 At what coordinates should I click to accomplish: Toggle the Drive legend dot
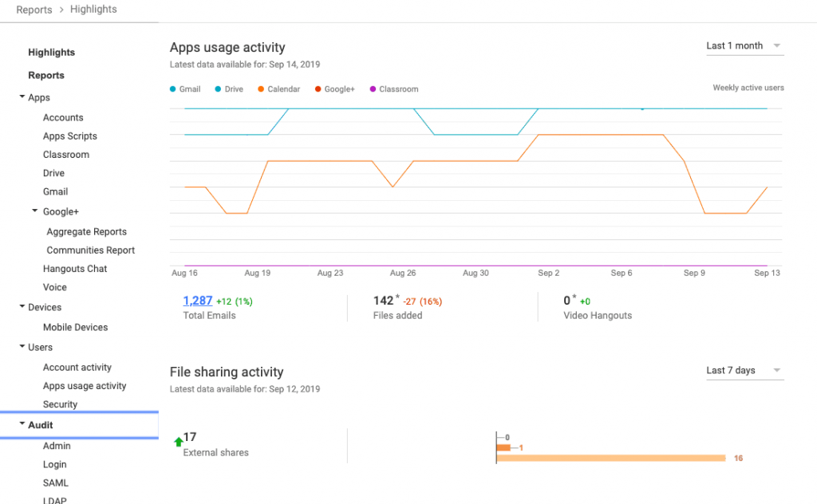click(x=218, y=89)
